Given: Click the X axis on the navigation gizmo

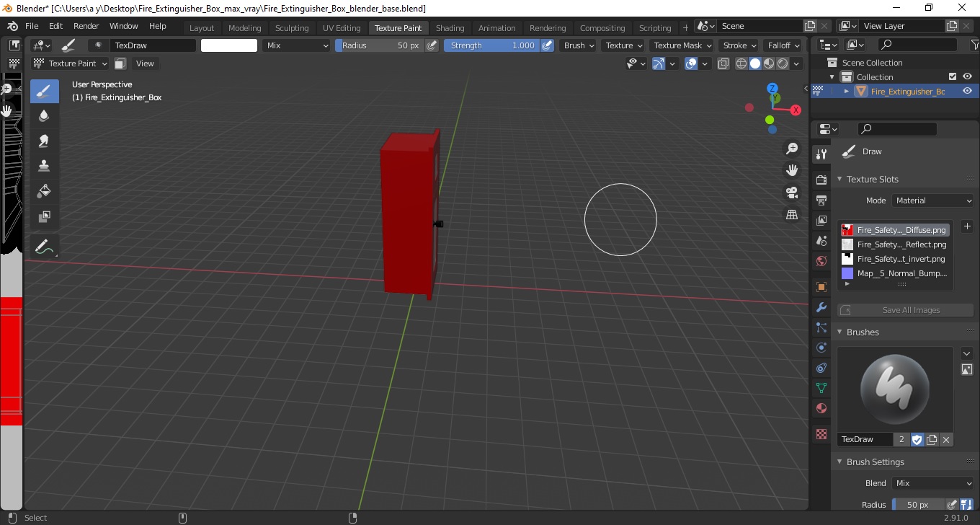Looking at the screenshot, I should pyautogui.click(x=796, y=110).
